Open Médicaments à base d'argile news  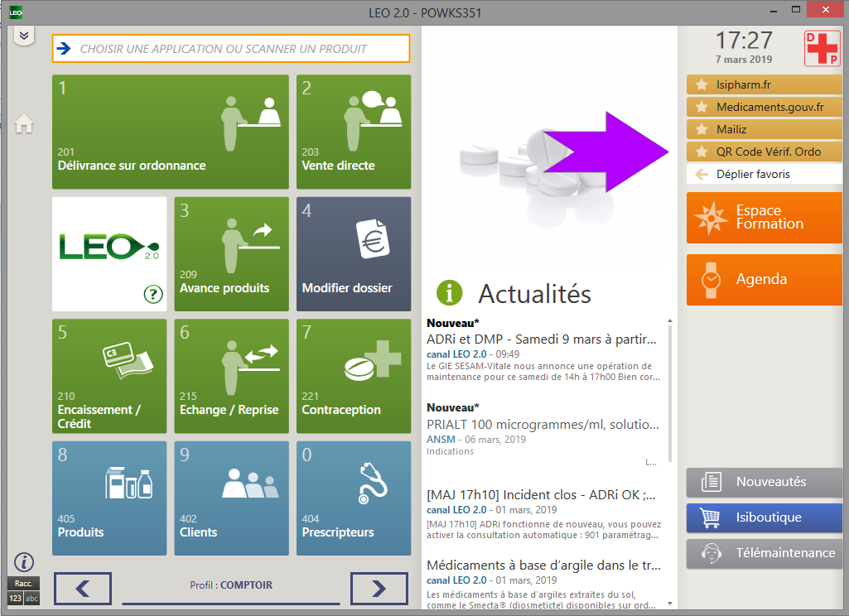(x=543, y=565)
